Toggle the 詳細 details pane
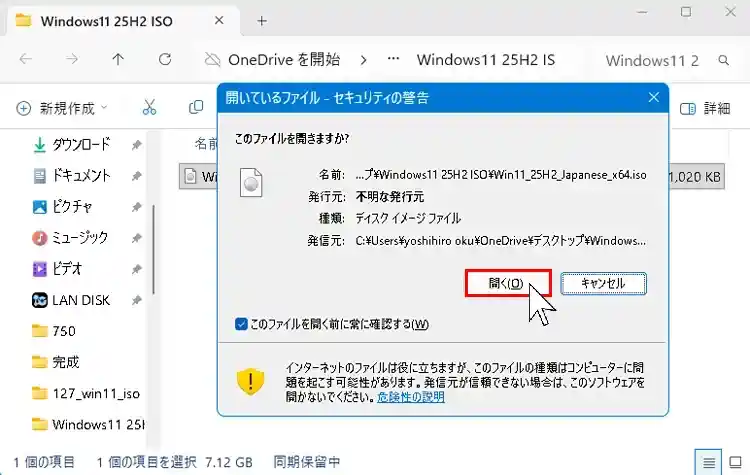The image size is (750, 475). (x=705, y=109)
